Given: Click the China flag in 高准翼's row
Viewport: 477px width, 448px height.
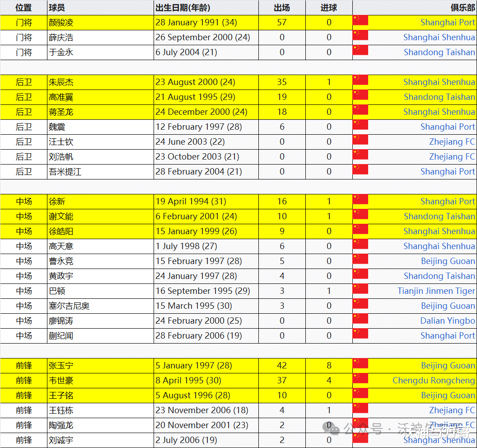Looking at the screenshot, I should 360,95.
